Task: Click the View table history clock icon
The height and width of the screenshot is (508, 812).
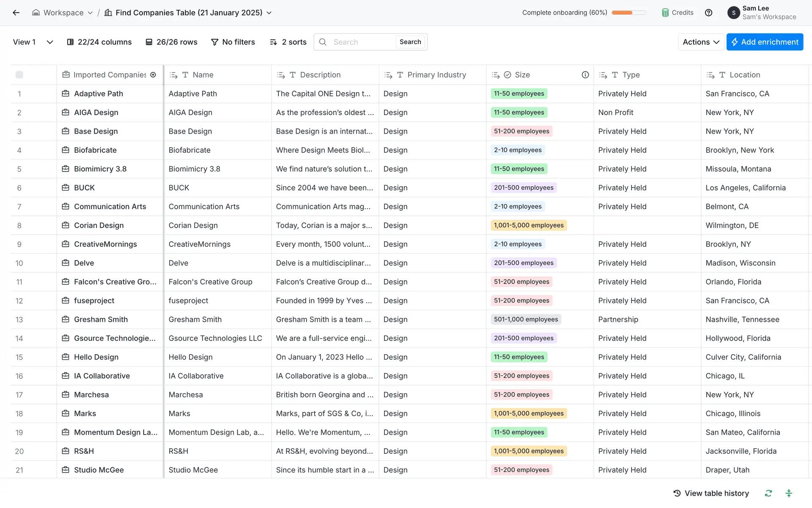Action: click(x=677, y=493)
